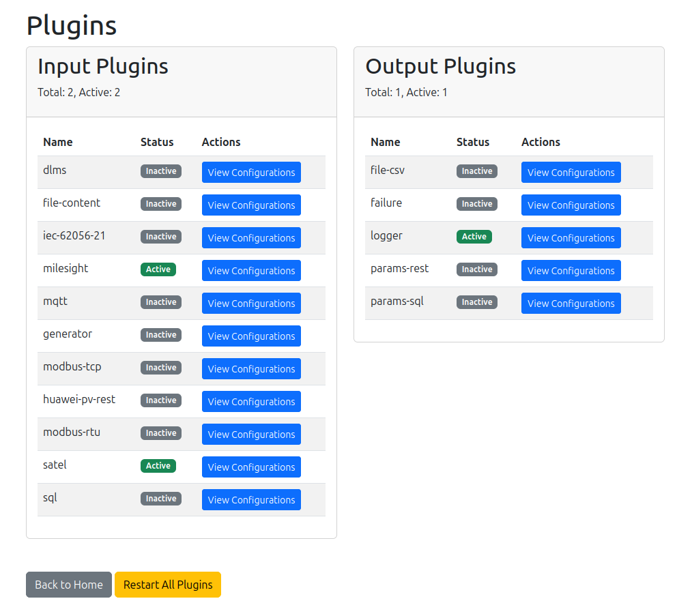Click the Active status badge for logger
677x616 pixels.
[x=474, y=237]
